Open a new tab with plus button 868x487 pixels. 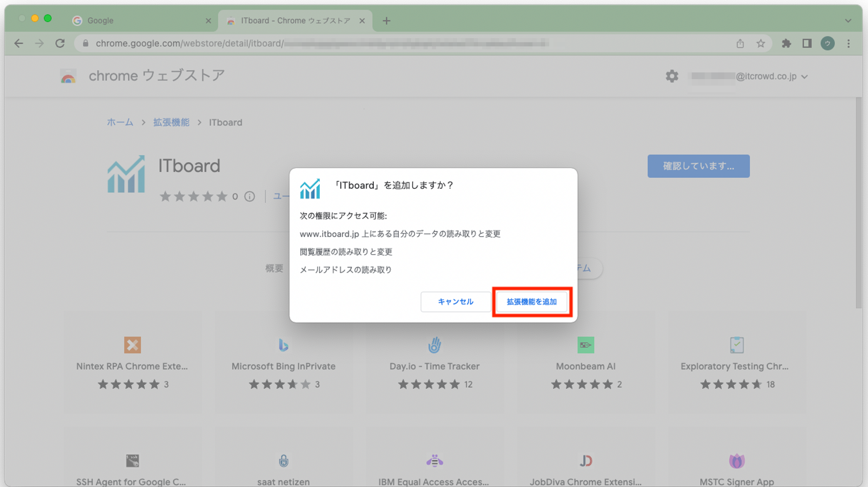pos(386,20)
